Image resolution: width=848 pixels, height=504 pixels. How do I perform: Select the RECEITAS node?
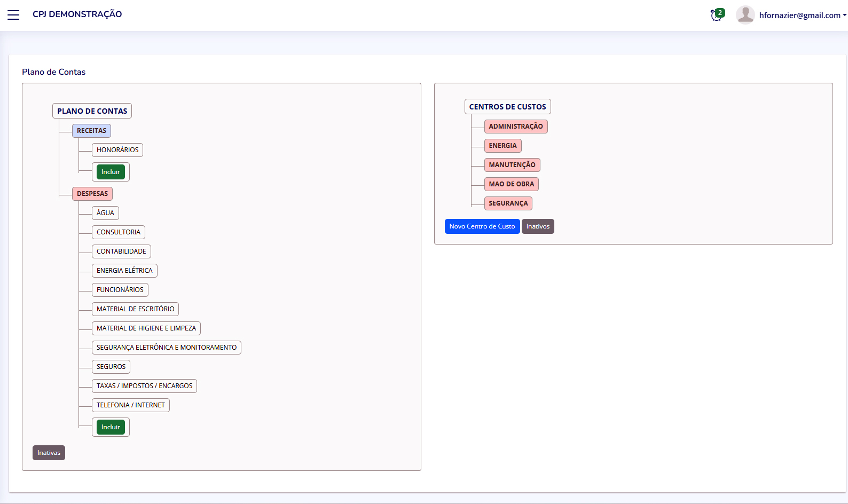coord(91,131)
